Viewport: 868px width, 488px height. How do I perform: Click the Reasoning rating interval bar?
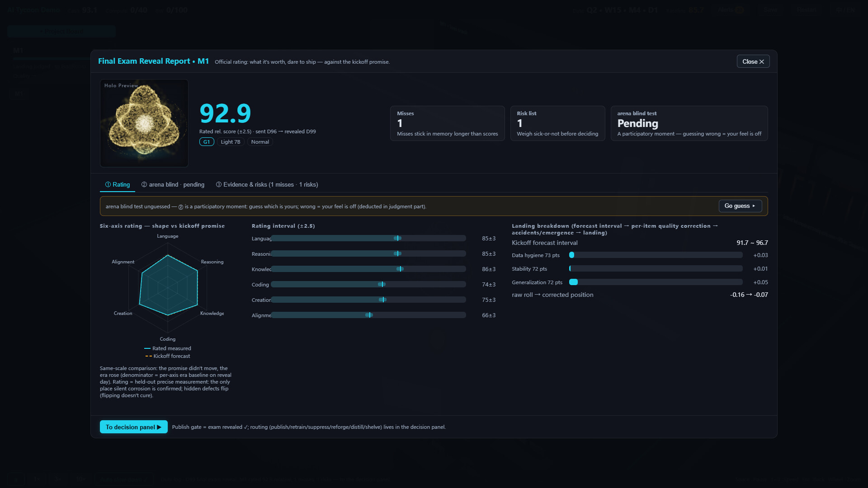[368, 253]
